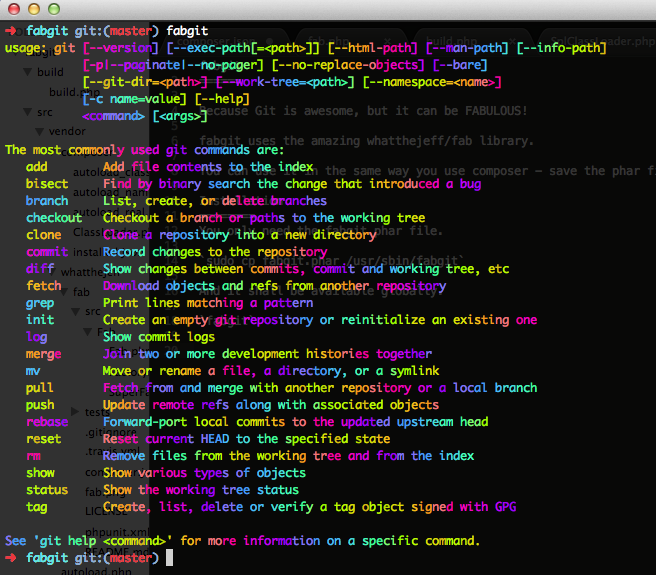The image size is (656, 575).
Task: Click 'Show various types of objects' description
Action: pyautogui.click(x=204, y=473)
